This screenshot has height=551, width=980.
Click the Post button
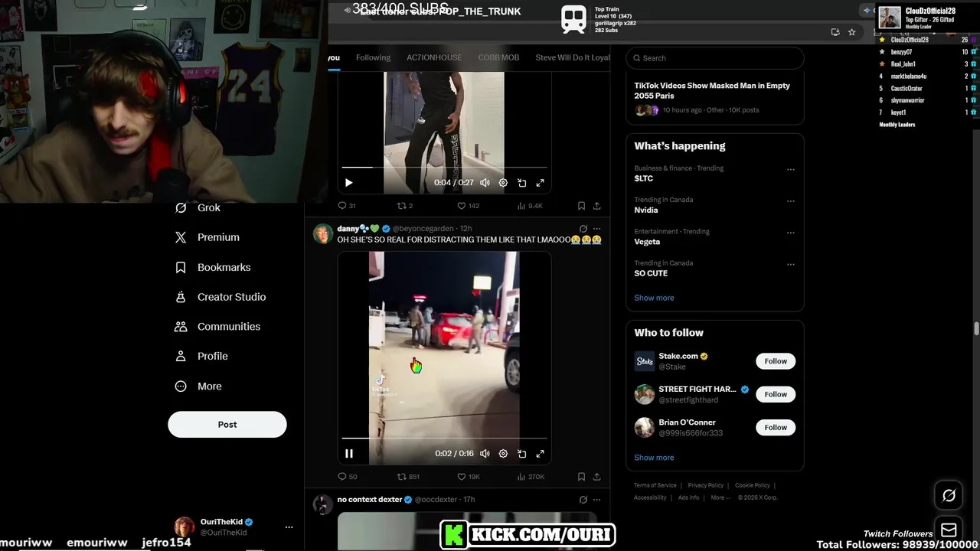(x=227, y=425)
